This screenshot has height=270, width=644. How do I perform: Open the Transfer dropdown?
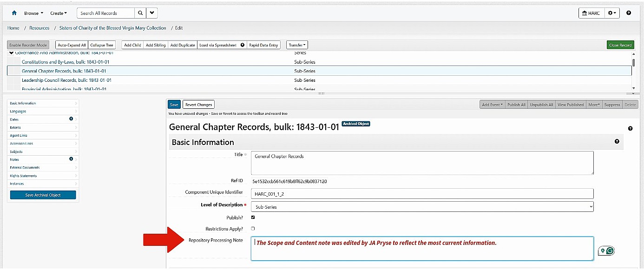click(296, 45)
